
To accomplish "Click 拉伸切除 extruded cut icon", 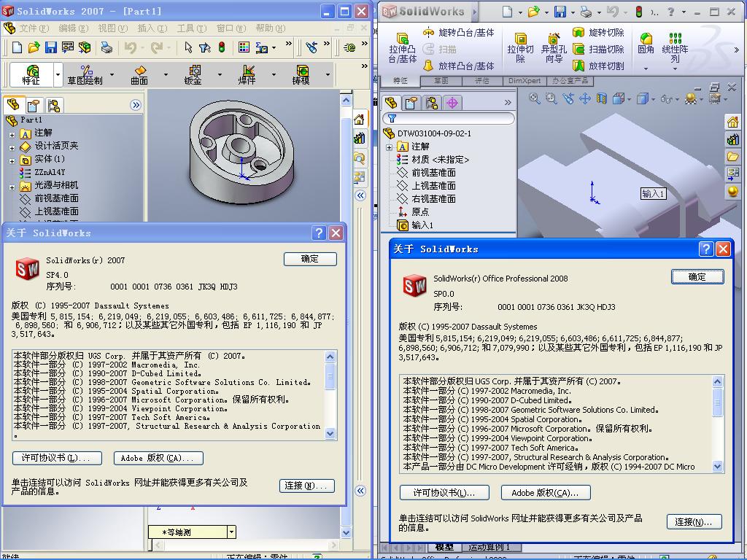I will click(520, 48).
